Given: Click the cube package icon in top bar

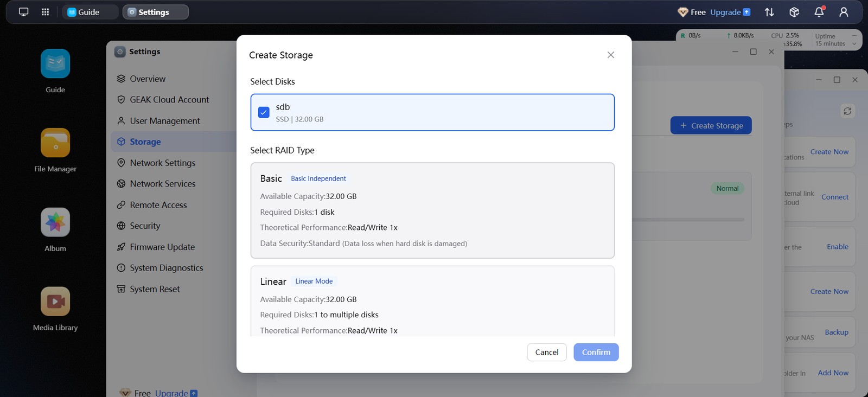Looking at the screenshot, I should [x=794, y=12].
